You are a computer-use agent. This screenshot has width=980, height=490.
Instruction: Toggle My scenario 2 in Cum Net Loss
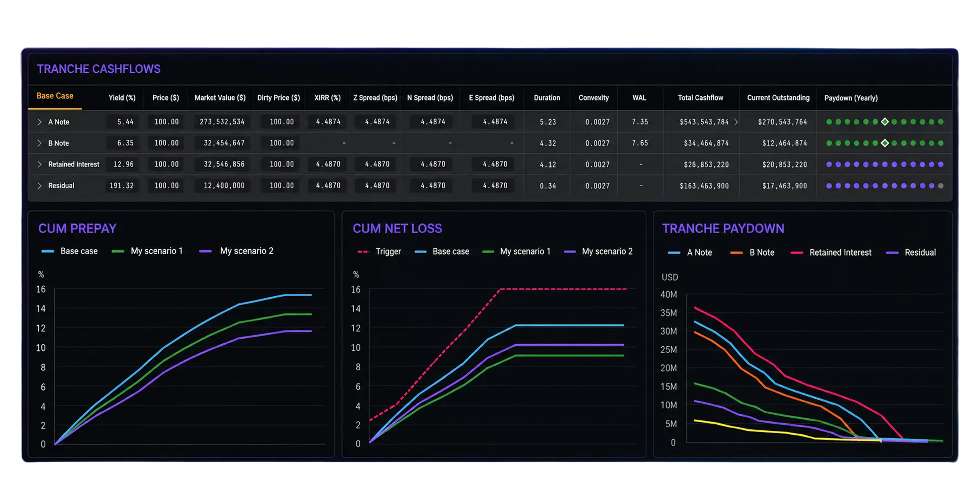coord(599,251)
